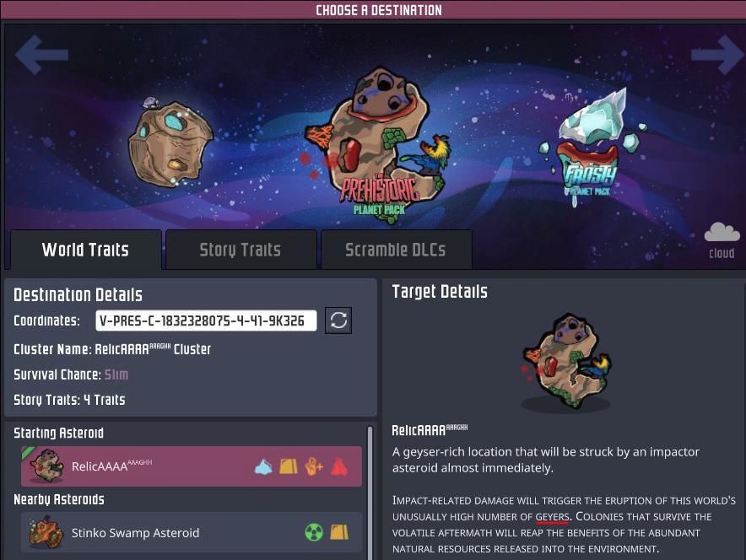Click the asteroid list scrollbar

(x=370, y=493)
